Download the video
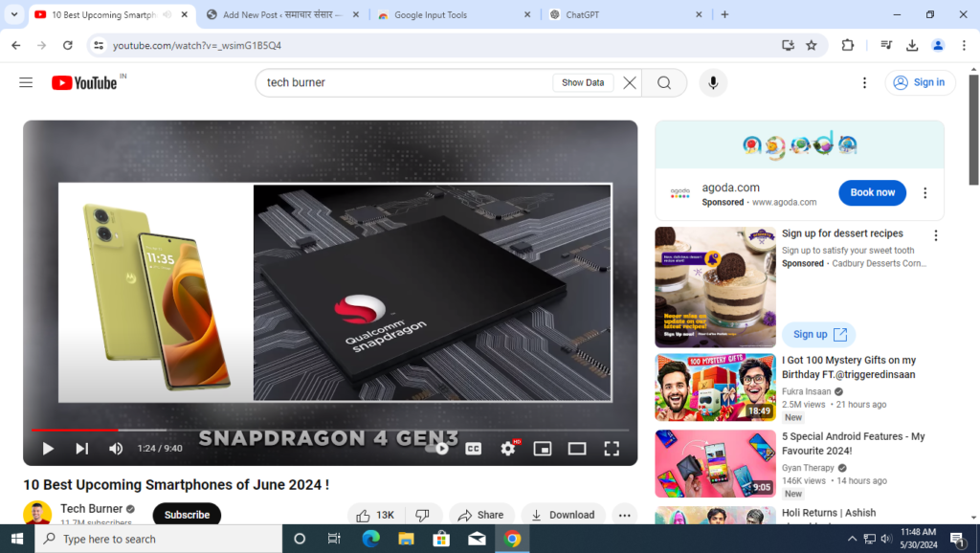Viewport: 980px width, 553px height. 563,515
